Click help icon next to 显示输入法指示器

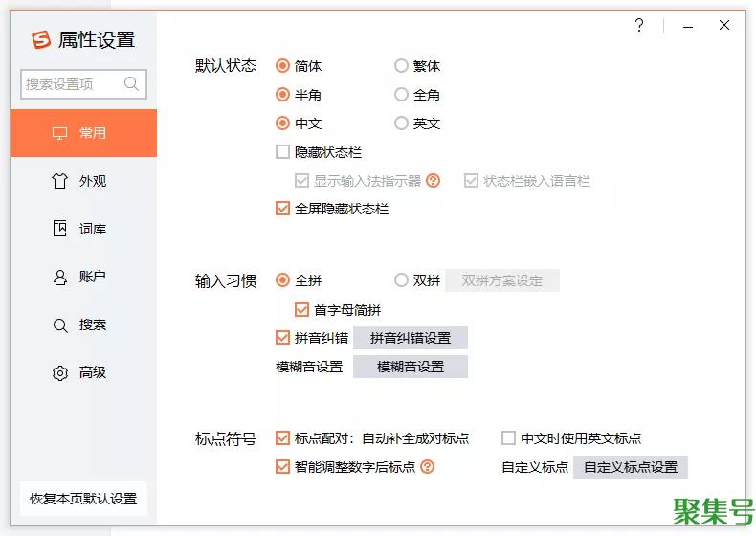(434, 180)
